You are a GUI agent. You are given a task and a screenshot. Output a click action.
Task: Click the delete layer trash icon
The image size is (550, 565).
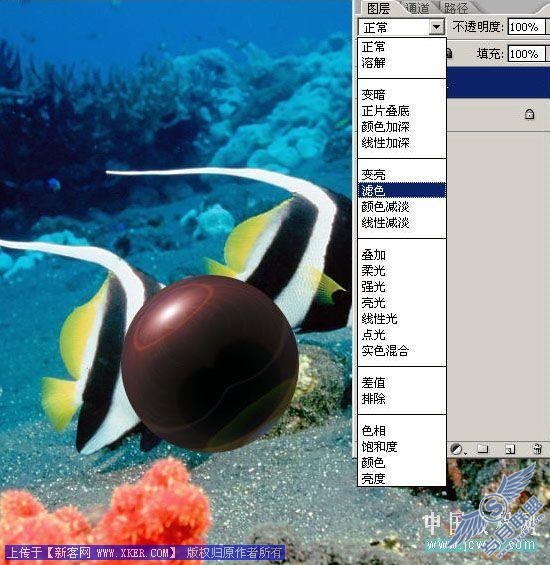(x=537, y=449)
